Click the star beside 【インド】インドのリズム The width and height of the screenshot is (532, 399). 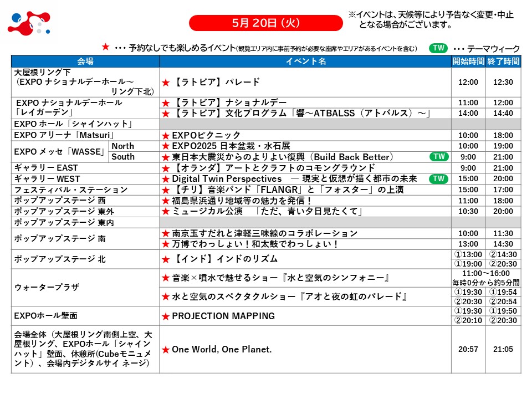point(166,259)
